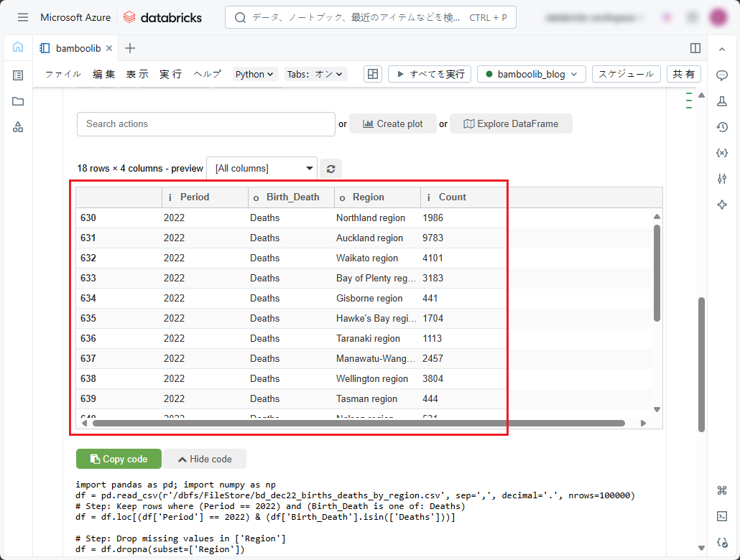Image resolution: width=740 pixels, height=560 pixels.
Task: Expand the Python language dropdown
Action: pos(255,74)
